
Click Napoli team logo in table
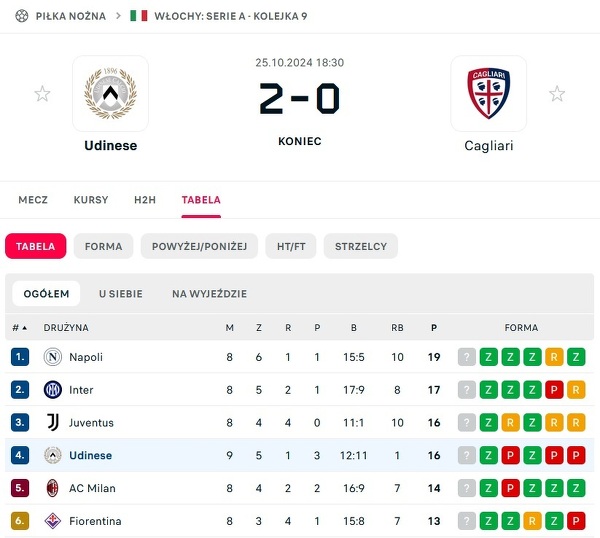53,357
